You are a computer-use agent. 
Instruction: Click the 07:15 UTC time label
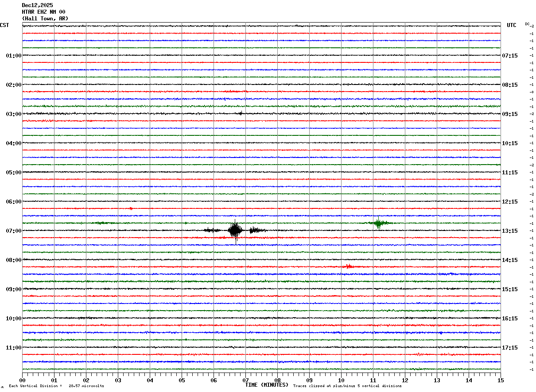point(510,56)
